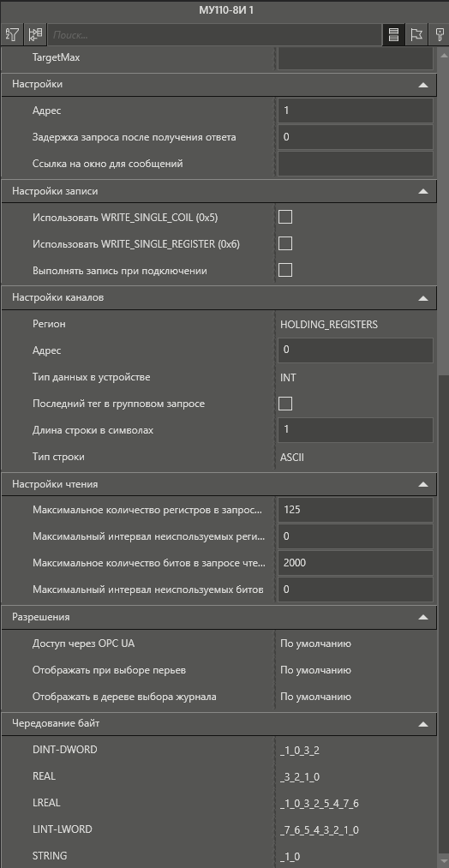Select the LREAL property label
The width and height of the screenshot is (449, 868).
point(46,803)
